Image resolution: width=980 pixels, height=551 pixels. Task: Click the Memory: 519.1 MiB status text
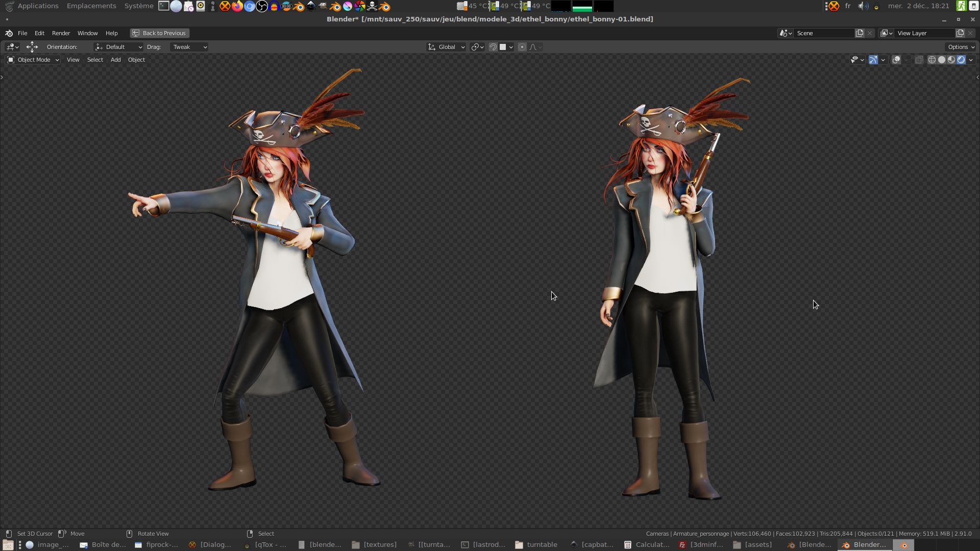924,534
